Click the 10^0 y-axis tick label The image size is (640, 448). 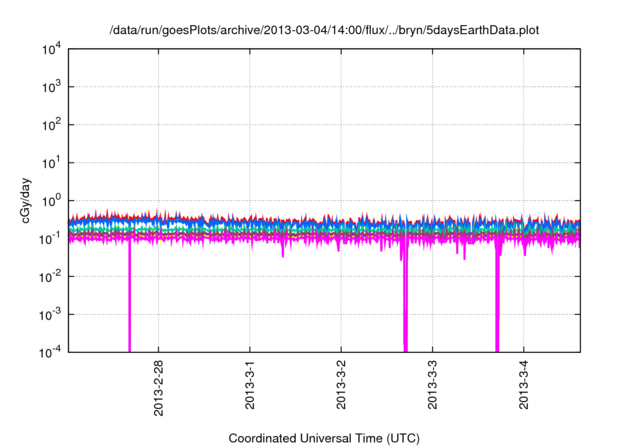[x=51, y=201]
